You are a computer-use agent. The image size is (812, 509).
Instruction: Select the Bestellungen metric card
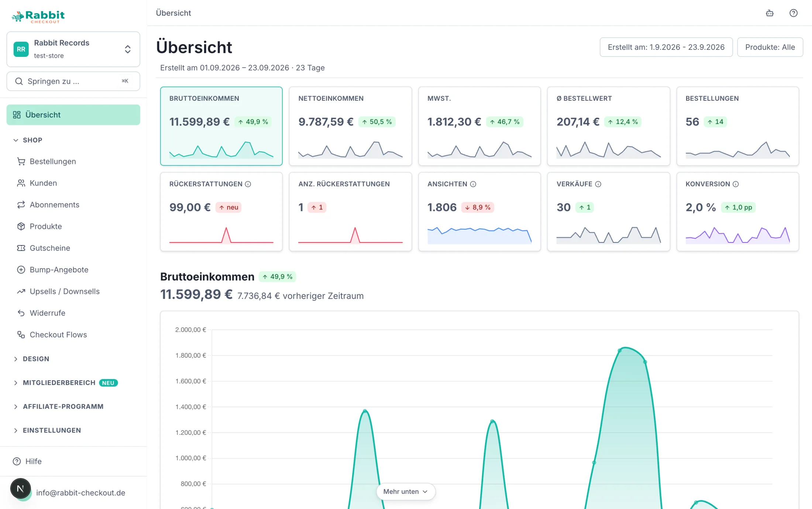pyautogui.click(x=737, y=126)
